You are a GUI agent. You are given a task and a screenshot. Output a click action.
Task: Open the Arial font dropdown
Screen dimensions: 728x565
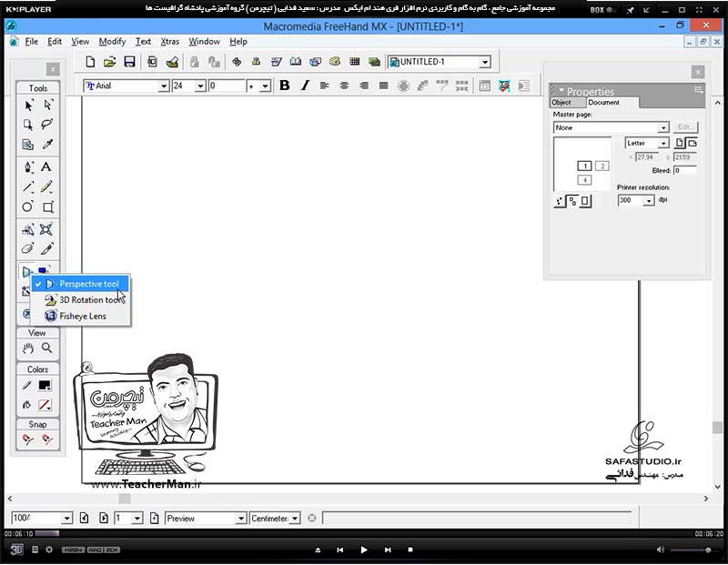tap(164, 86)
